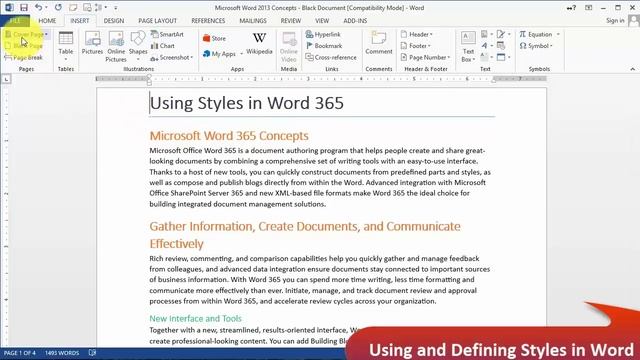
Task: Click the 'PAGE 1 OF 4' status indicator
Action: click(x=20, y=353)
